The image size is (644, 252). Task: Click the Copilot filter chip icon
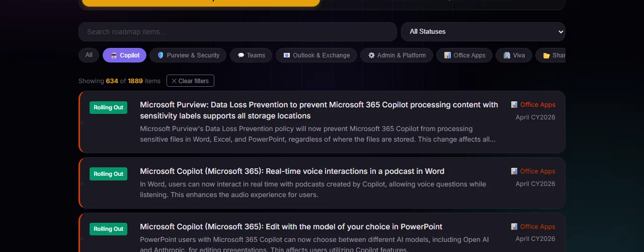click(x=114, y=55)
